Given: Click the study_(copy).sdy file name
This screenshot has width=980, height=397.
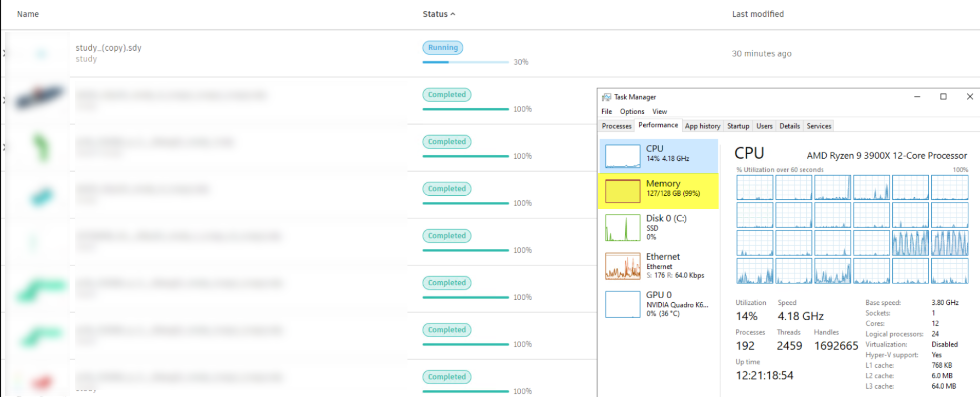Looking at the screenshot, I should point(108,48).
